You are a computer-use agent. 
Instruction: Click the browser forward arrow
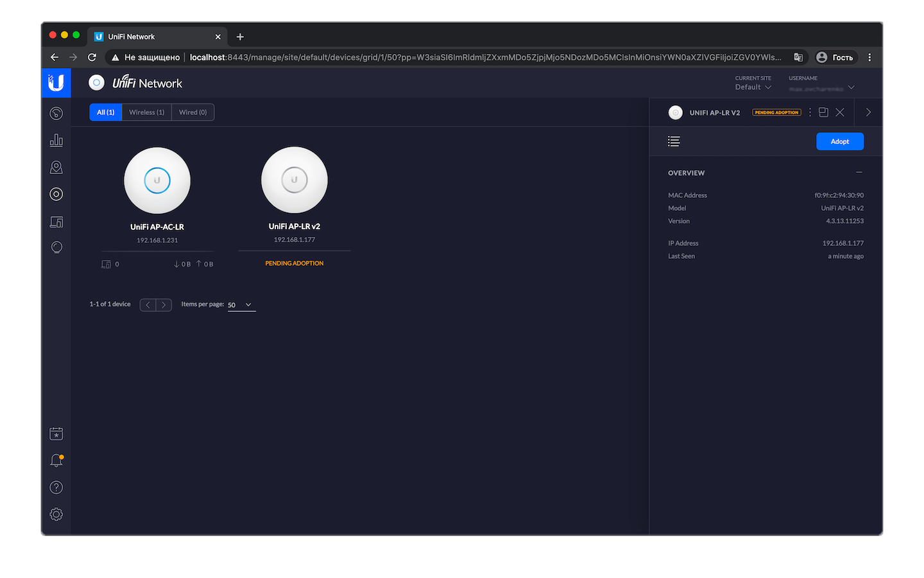pos(73,57)
